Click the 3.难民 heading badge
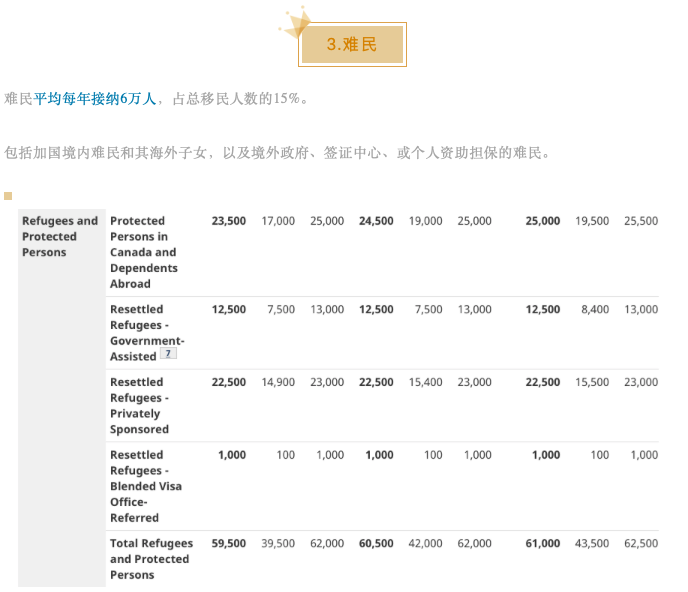Image resolution: width=688 pixels, height=592 pixels. pyautogui.click(x=352, y=44)
